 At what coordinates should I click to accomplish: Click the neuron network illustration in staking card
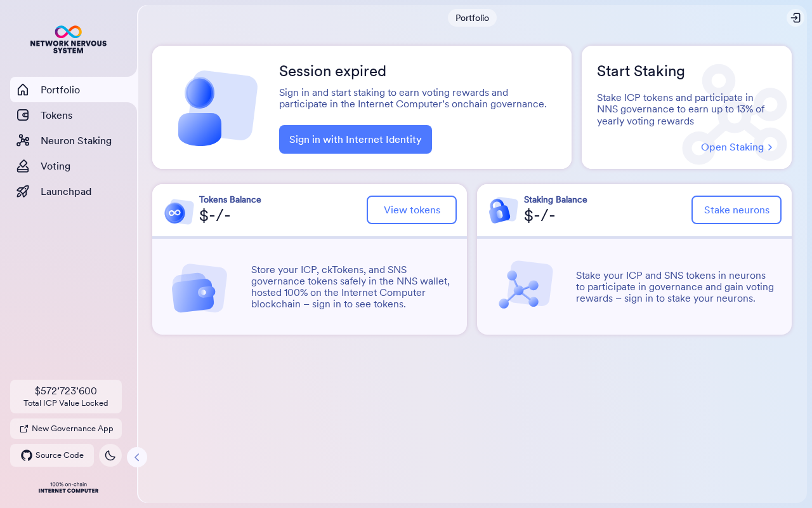(525, 285)
